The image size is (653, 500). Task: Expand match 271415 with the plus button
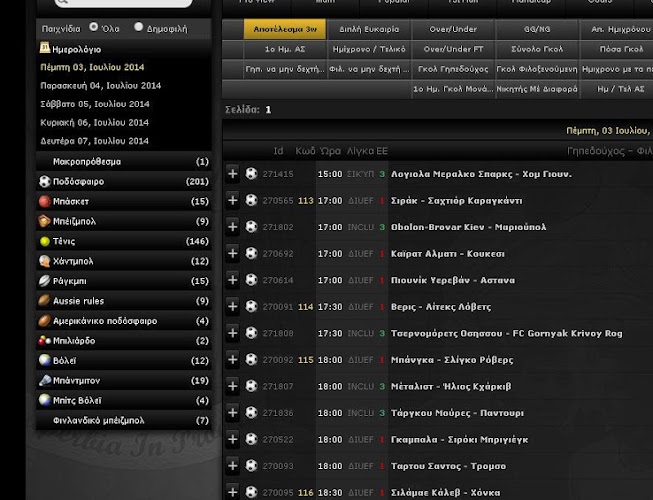tap(233, 174)
